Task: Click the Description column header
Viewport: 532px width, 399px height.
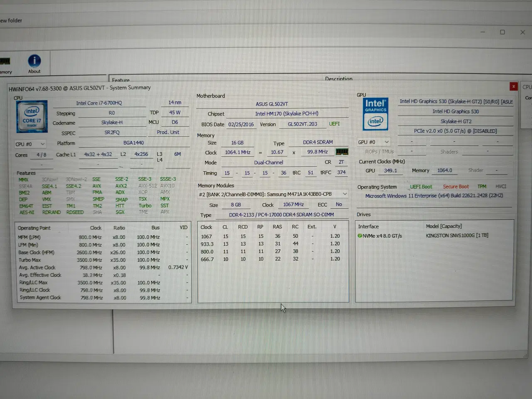Action: pyautogui.click(x=339, y=79)
